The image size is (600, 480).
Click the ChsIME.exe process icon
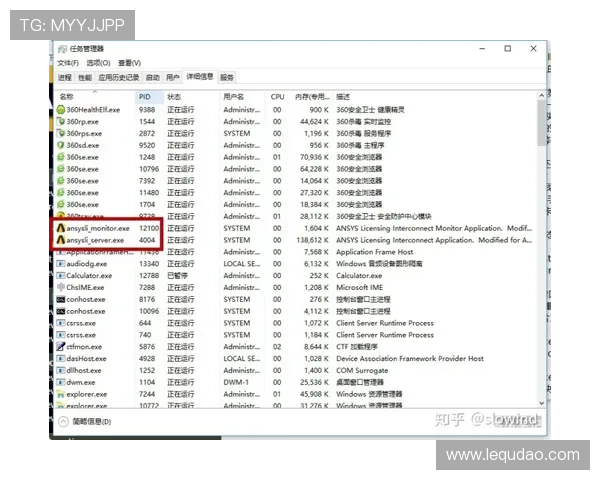pyautogui.click(x=60, y=287)
